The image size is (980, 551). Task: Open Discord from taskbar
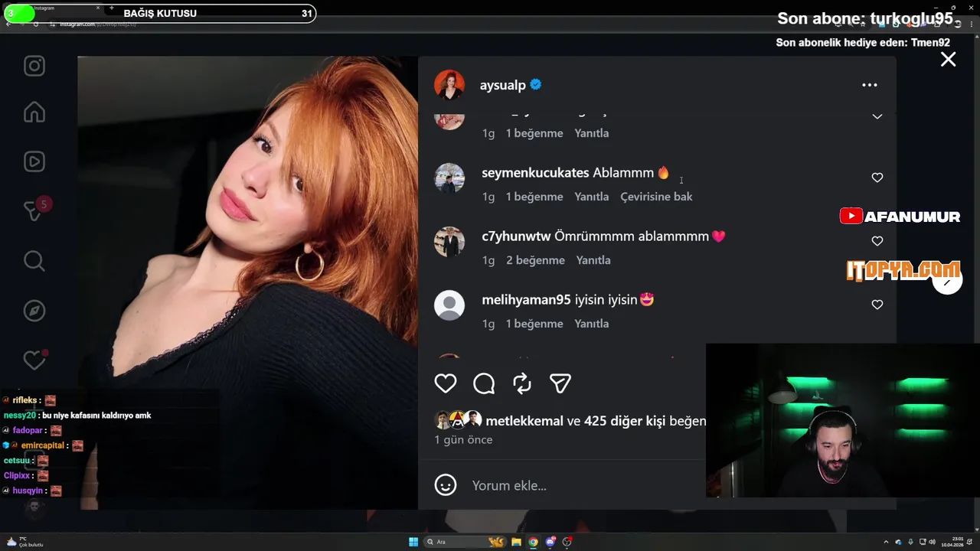click(550, 542)
